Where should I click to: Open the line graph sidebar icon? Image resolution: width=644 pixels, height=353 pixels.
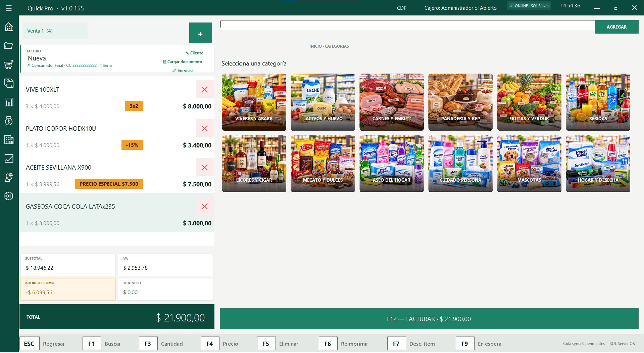tap(9, 158)
